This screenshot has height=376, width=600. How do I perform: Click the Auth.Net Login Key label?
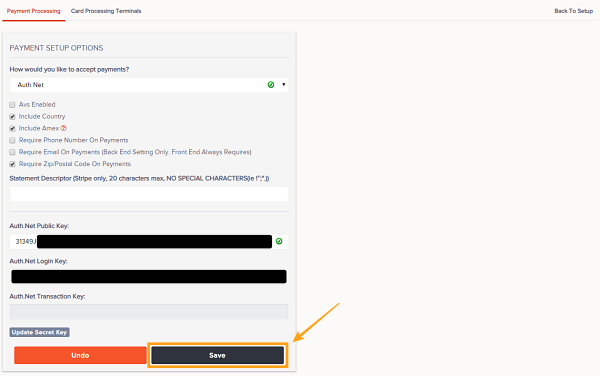38,261
